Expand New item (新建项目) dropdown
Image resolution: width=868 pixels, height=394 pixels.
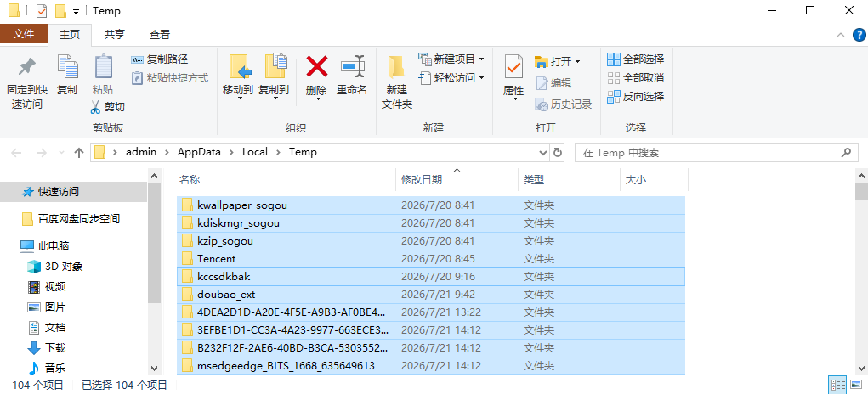click(481, 59)
